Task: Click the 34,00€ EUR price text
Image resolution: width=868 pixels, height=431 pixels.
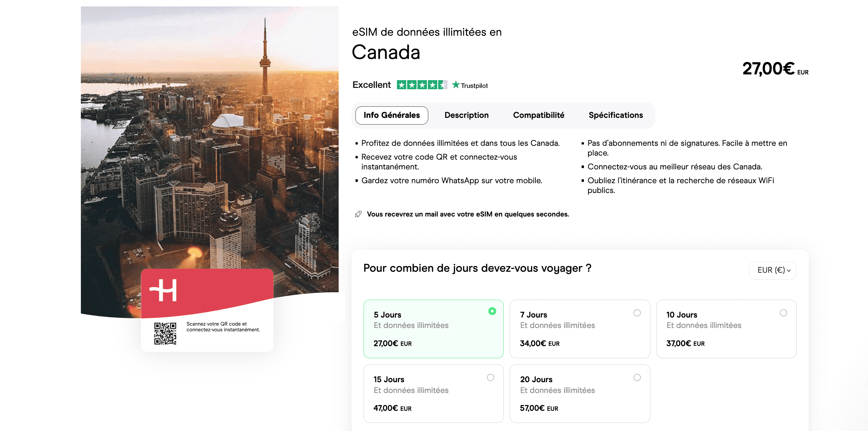Action: pos(539,343)
